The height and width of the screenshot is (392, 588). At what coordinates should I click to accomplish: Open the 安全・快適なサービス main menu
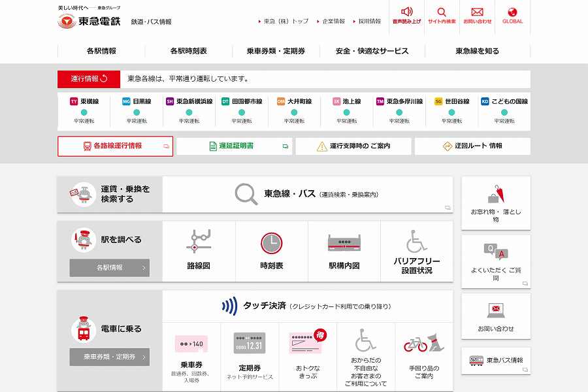pyautogui.click(x=372, y=51)
